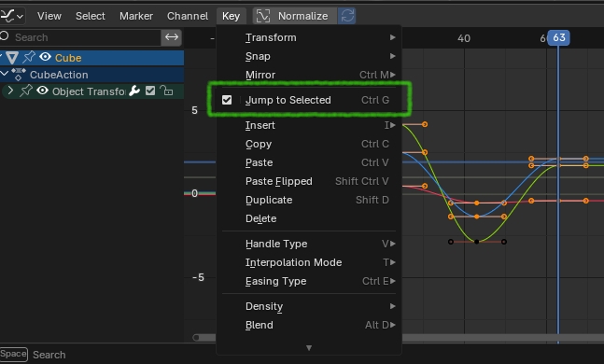Open the Channel menu
The image size is (604, 364).
click(188, 16)
